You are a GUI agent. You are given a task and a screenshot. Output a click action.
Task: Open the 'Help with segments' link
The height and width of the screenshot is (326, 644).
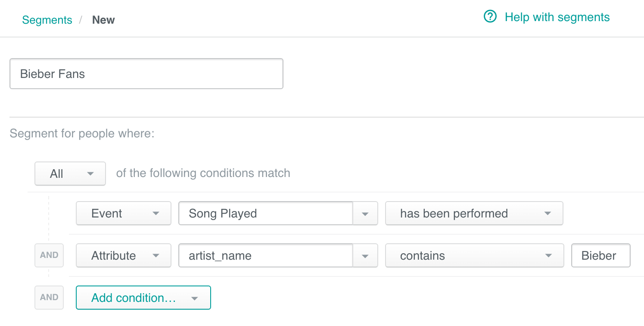click(557, 17)
